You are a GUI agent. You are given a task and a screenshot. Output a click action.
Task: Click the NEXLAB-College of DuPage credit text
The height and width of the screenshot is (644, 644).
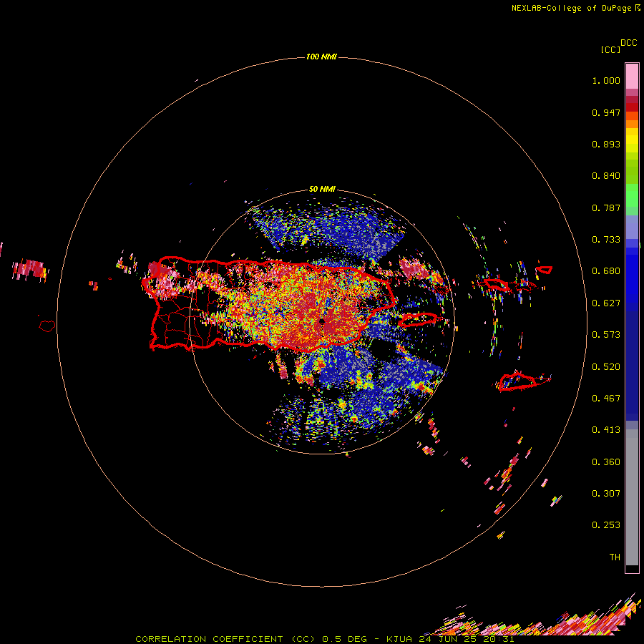[571, 8]
